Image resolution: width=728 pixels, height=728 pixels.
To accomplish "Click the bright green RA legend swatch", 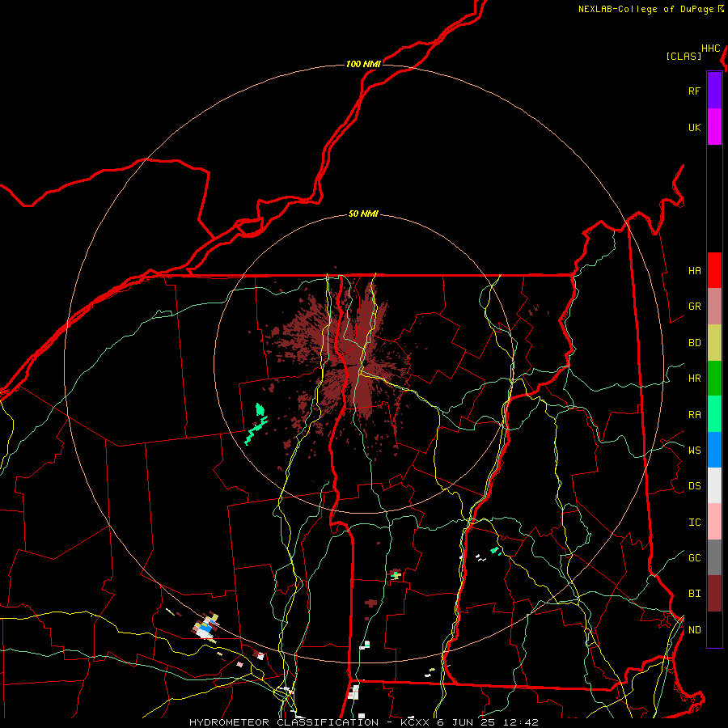I will [714, 414].
